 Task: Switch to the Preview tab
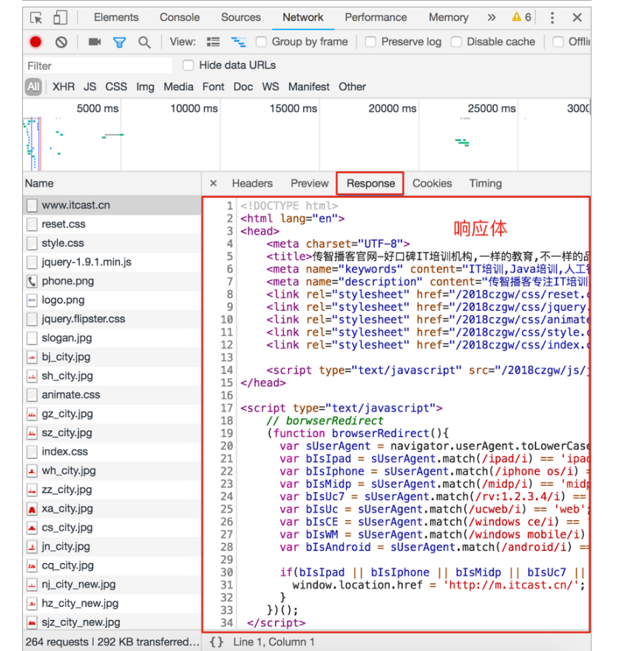(310, 183)
